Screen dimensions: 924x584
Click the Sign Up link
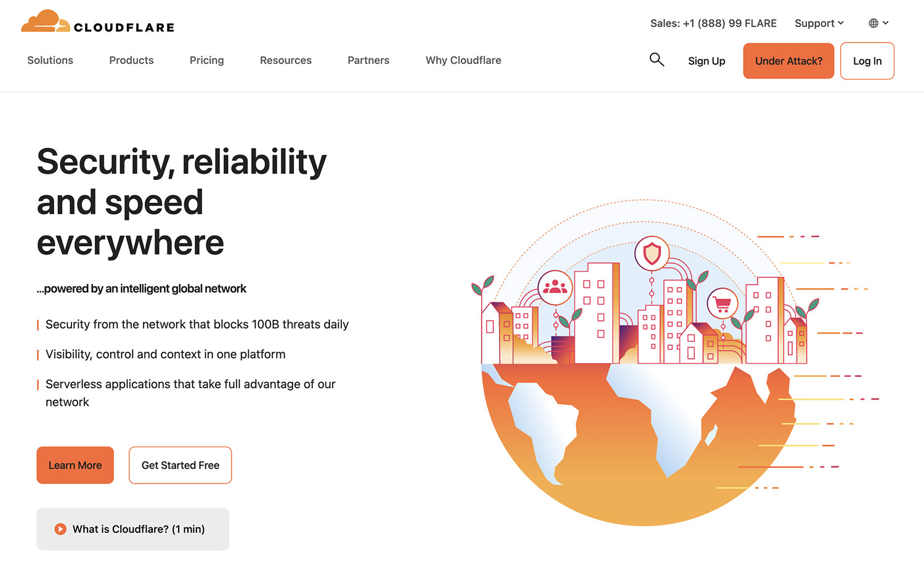click(707, 61)
